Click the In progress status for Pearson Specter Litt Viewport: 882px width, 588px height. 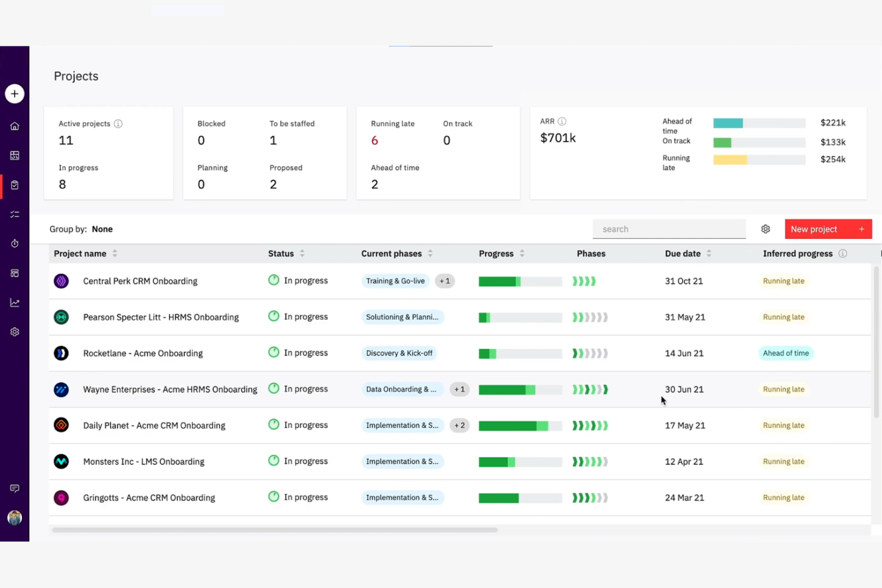tap(298, 316)
